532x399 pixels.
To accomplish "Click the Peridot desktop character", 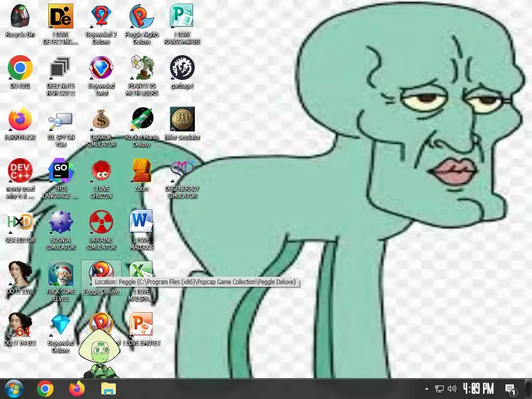I will coord(99,353).
